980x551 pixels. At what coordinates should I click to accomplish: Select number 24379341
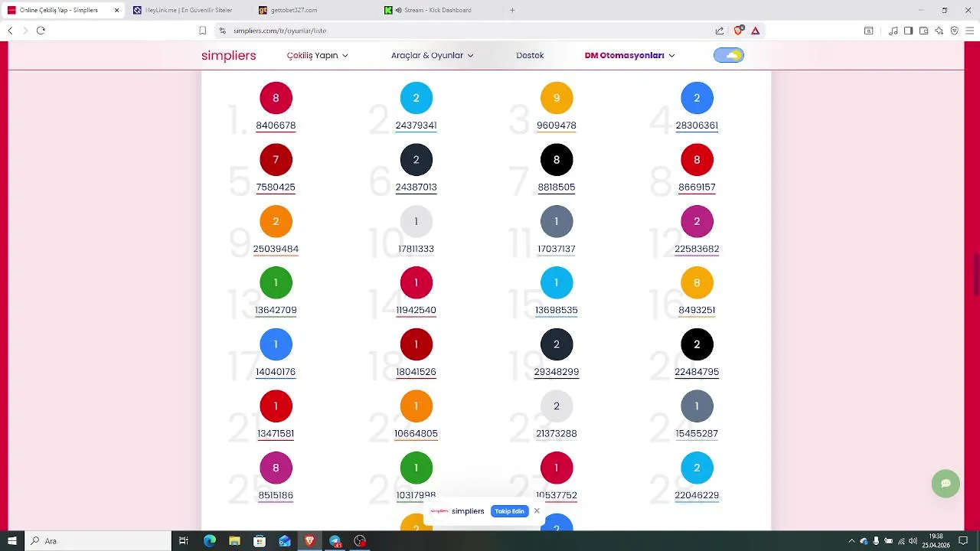(x=416, y=126)
